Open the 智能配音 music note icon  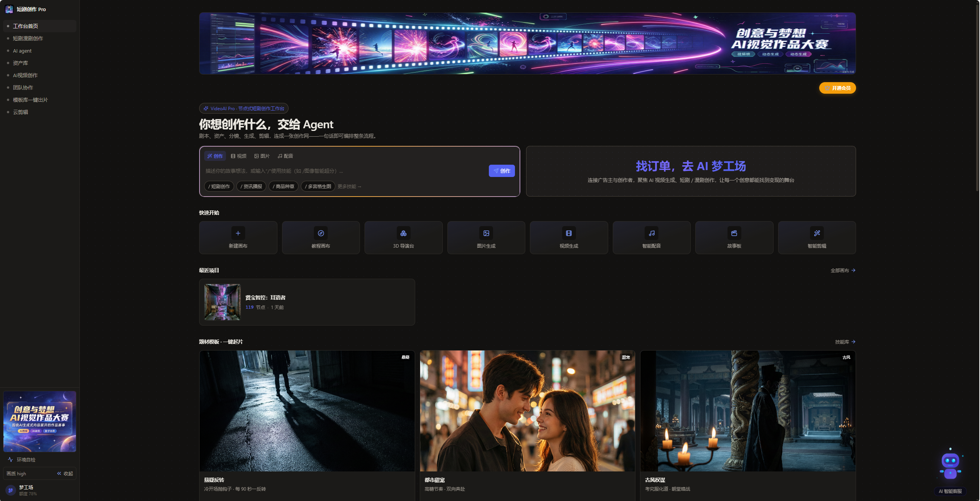[652, 233]
